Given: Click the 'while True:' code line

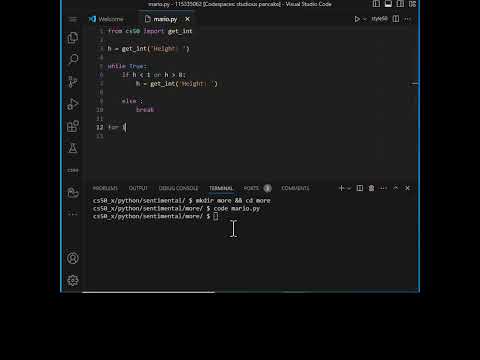Looking at the screenshot, I should pos(127,66).
